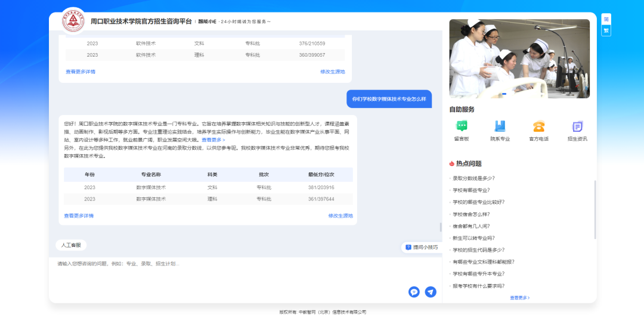This screenshot has height=322, width=644.
Task: Click the footer copyright text 版权所有
Action: 323,312
